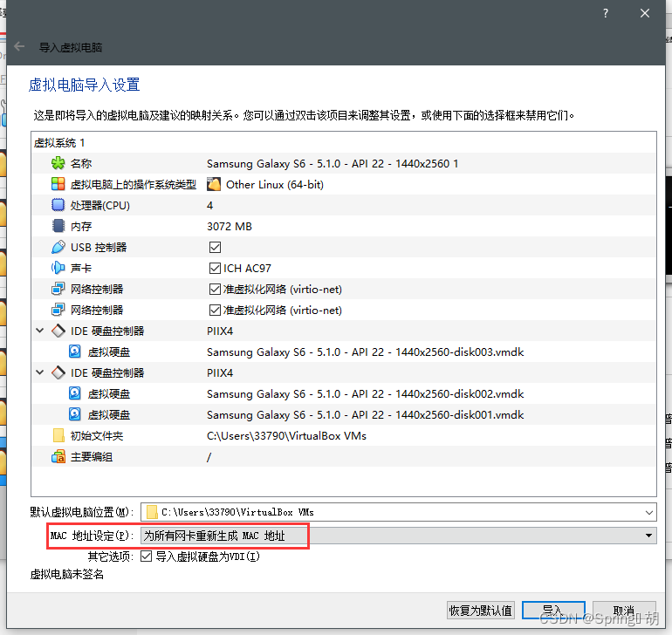Uncheck the USB 控制器 checkbox

(x=215, y=247)
